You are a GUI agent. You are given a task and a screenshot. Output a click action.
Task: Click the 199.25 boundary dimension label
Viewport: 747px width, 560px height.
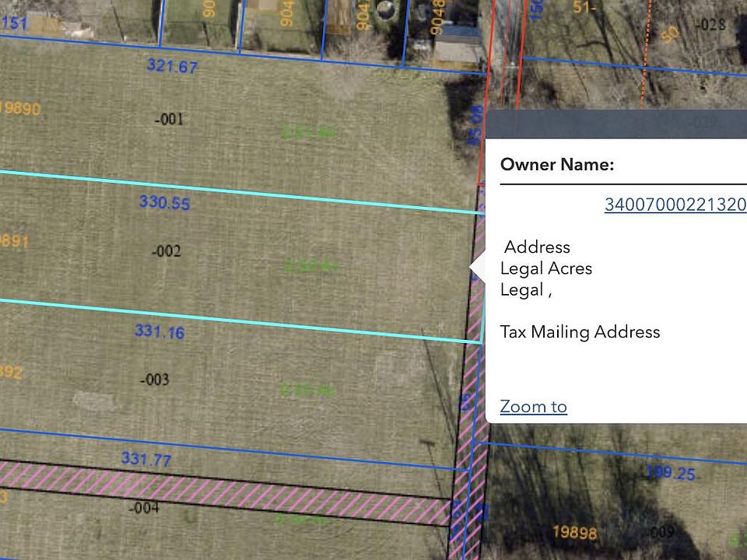tap(671, 473)
